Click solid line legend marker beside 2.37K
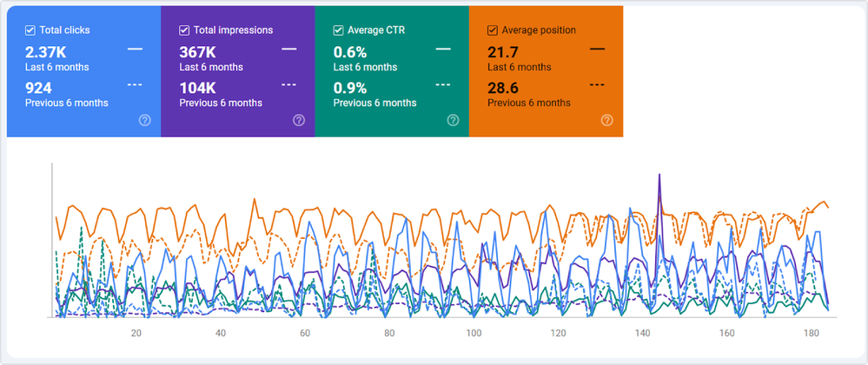Viewport: 868px width, 365px height. 135,50
